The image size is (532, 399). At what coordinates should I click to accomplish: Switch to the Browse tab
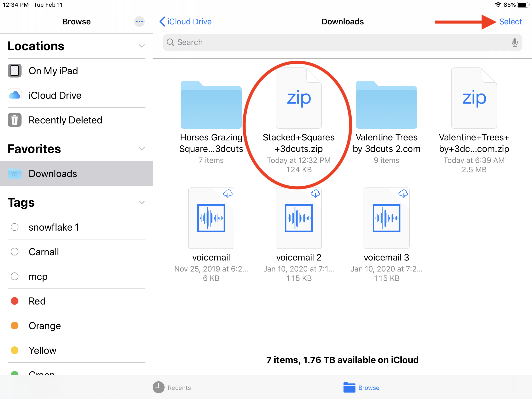361,388
